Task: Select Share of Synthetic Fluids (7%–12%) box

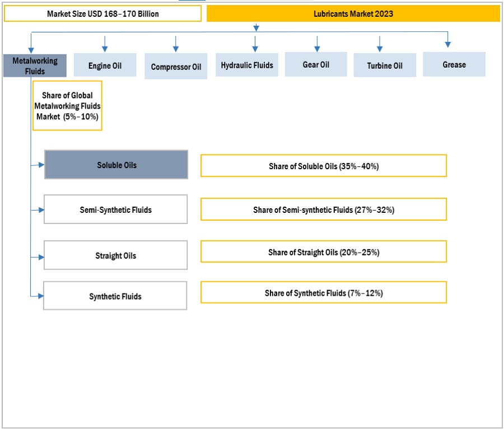Action: click(323, 292)
